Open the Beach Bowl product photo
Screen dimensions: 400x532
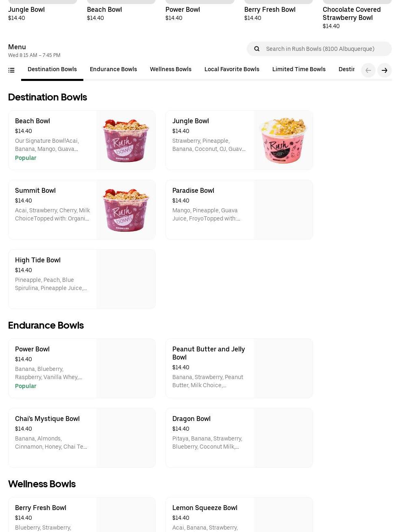click(x=126, y=140)
